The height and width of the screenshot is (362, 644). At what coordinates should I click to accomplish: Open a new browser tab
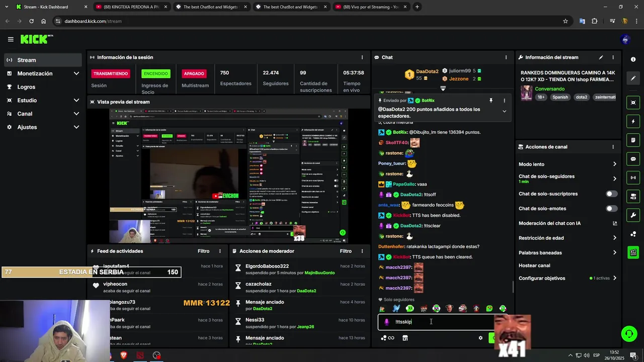coord(417,7)
